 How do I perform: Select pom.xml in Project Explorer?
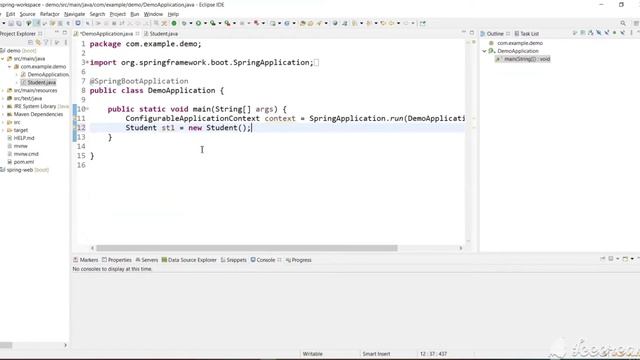tap(21, 162)
